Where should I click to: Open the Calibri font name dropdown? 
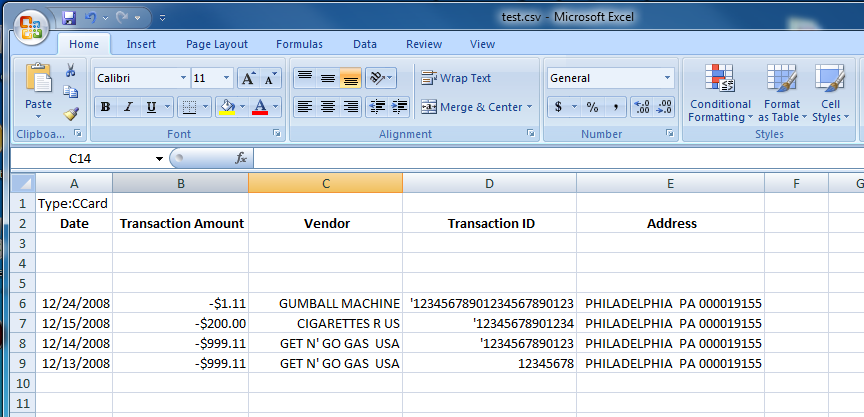(183, 78)
